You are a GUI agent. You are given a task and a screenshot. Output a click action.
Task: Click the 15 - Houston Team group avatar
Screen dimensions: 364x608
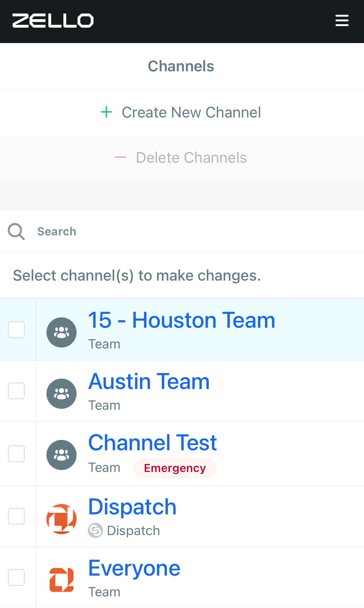(62, 332)
